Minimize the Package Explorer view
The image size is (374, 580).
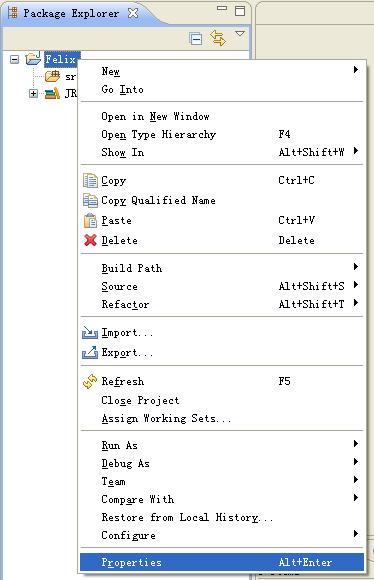tap(222, 8)
